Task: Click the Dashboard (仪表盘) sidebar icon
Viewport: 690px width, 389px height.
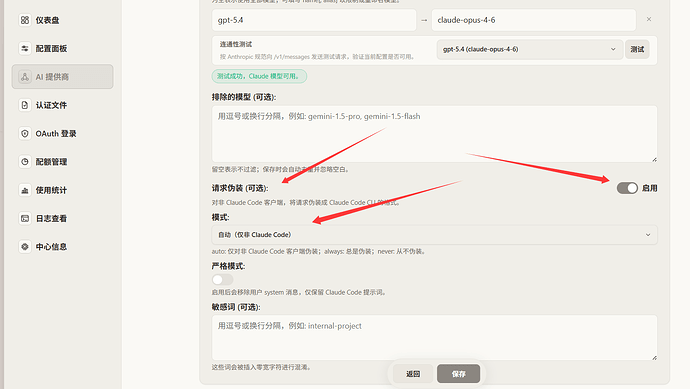Action: [x=25, y=20]
